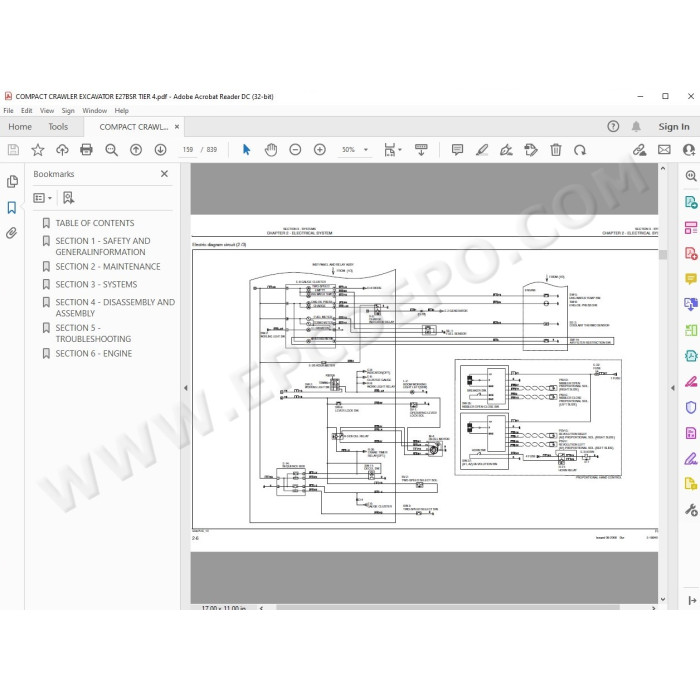The image size is (700, 700).
Task: Toggle the bookmarks panel icon
Action: click(x=12, y=207)
